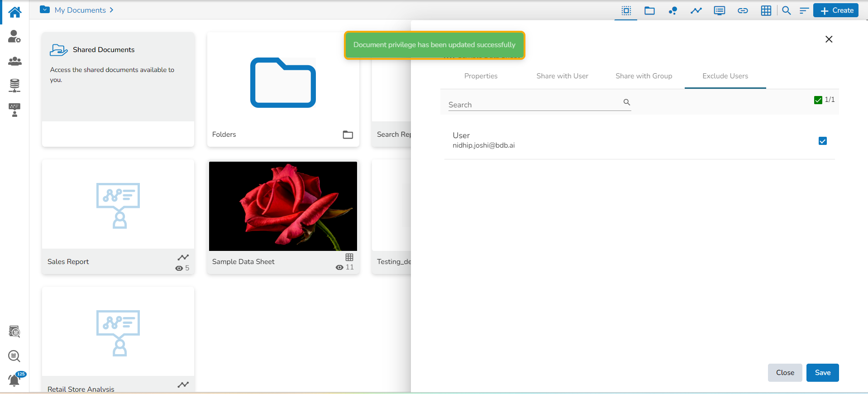The image size is (868, 394).
Task: Uncheck the nidhip.joshi@bdb.ai user checkbox
Action: [x=822, y=141]
